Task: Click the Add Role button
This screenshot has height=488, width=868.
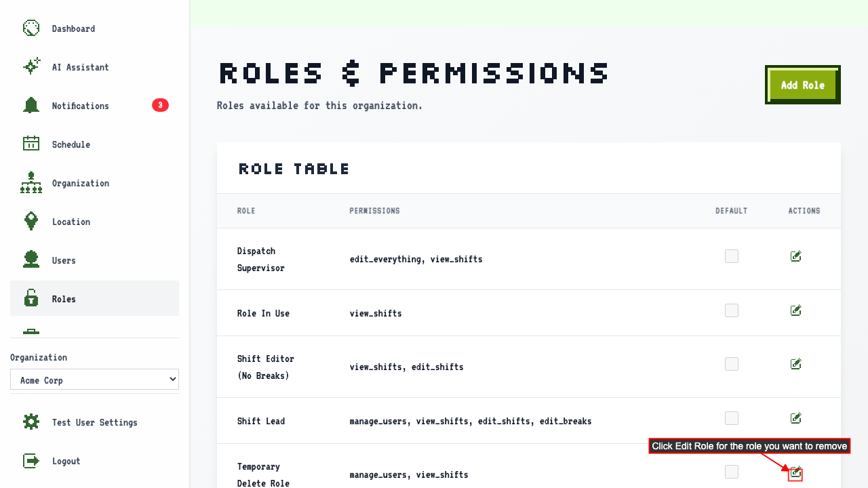Action: coord(803,85)
